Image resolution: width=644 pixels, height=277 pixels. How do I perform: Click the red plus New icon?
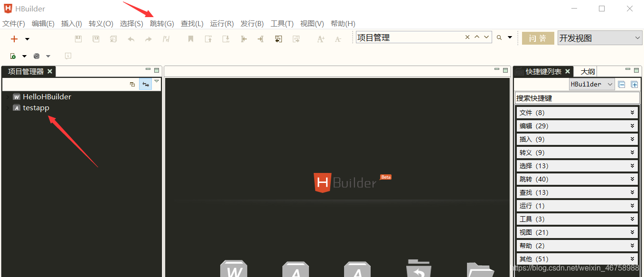click(14, 39)
